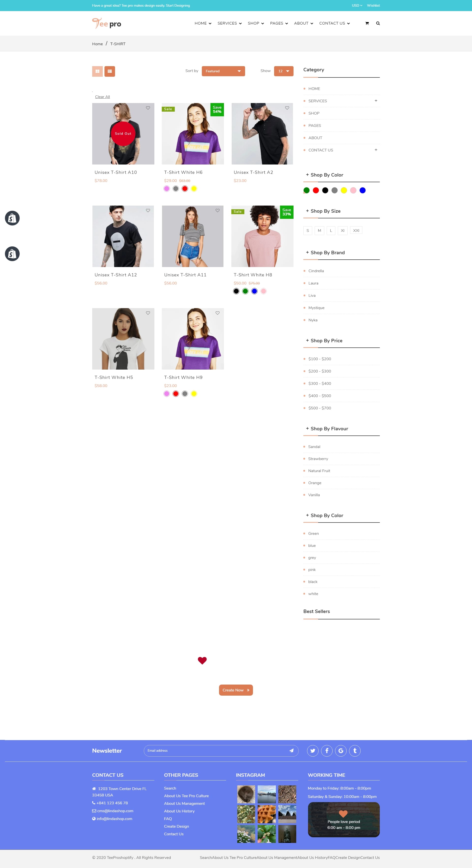Toggle wishlist heart on Unisex T-Shirt A11
Viewport: 472px width, 868px height.
217,210
